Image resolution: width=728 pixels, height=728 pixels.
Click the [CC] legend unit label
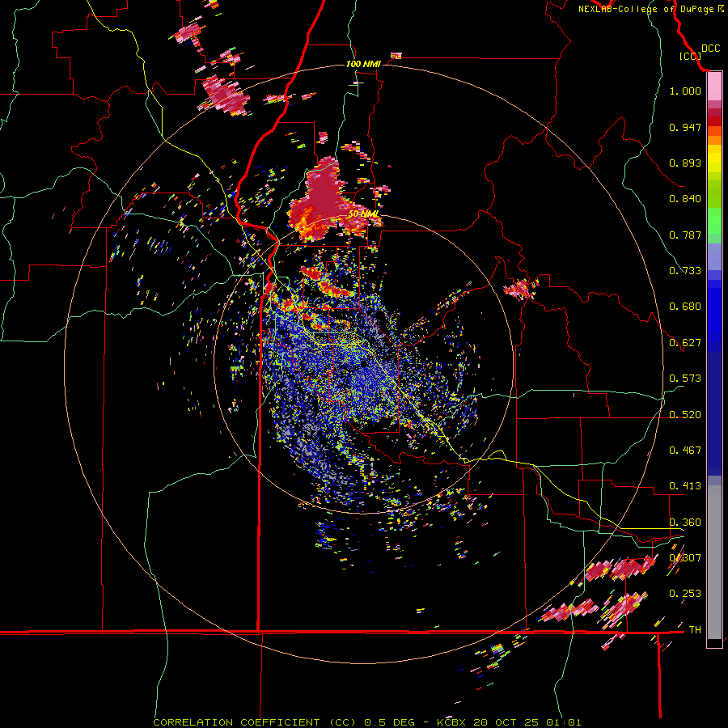(x=690, y=56)
